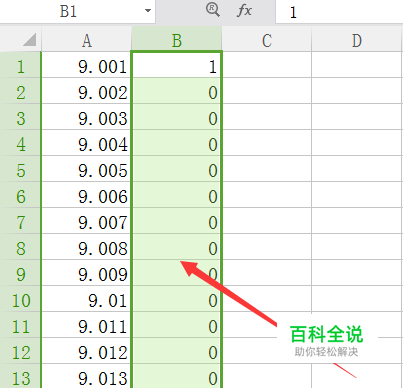Click the magnifier lookup icon in formula bar
The width and height of the screenshot is (403, 388).
point(213,10)
